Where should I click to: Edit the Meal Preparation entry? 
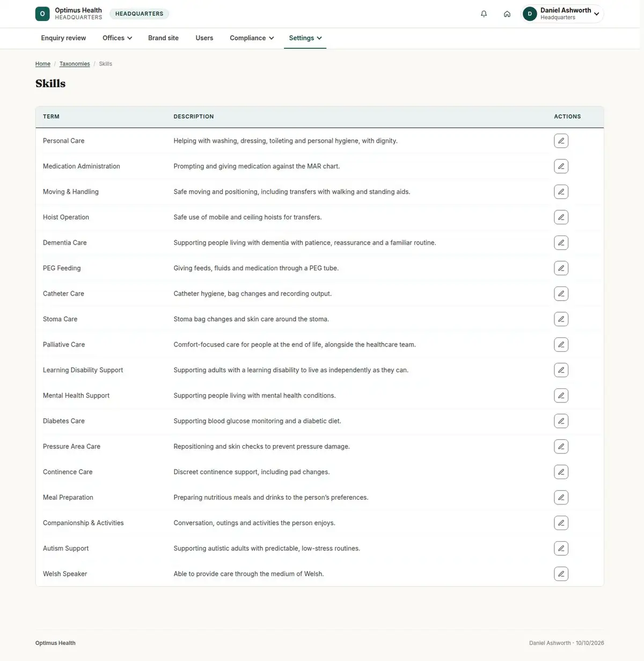[561, 497]
